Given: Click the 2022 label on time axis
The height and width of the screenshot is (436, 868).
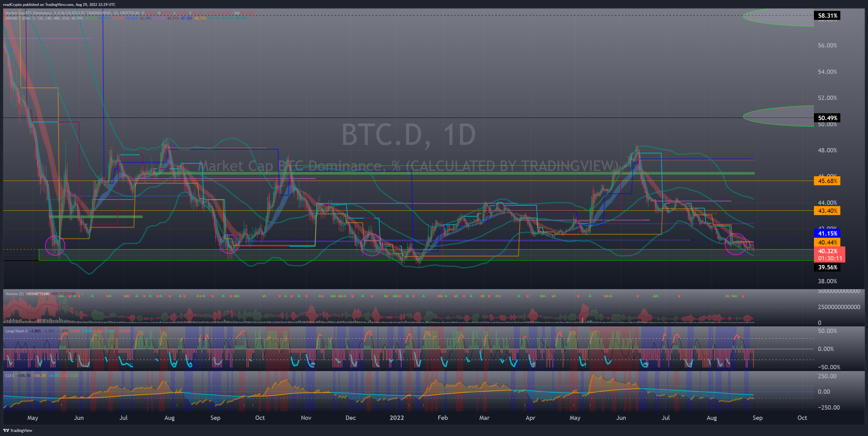Looking at the screenshot, I should (x=397, y=418).
